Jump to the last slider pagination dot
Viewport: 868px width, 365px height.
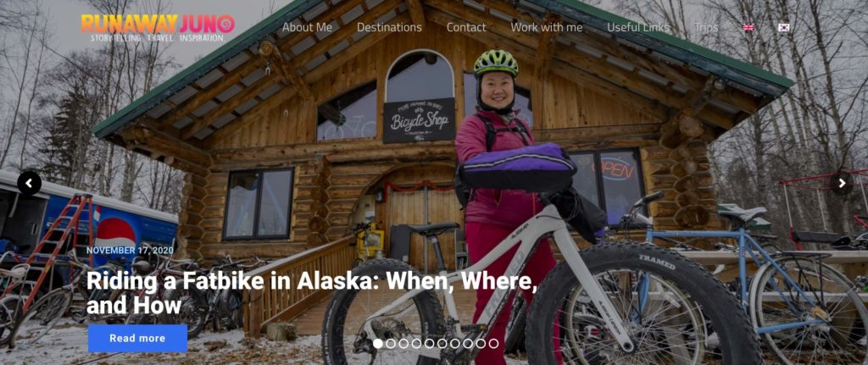pos(494,344)
